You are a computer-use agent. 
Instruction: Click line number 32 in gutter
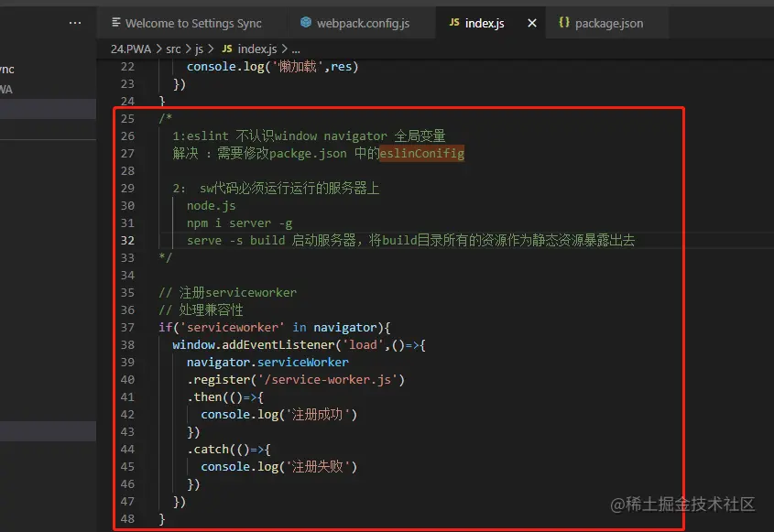coord(127,240)
